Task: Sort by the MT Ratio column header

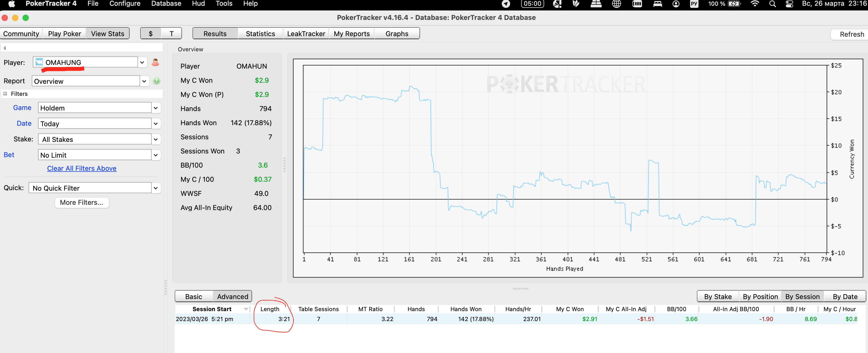Action: click(370, 309)
